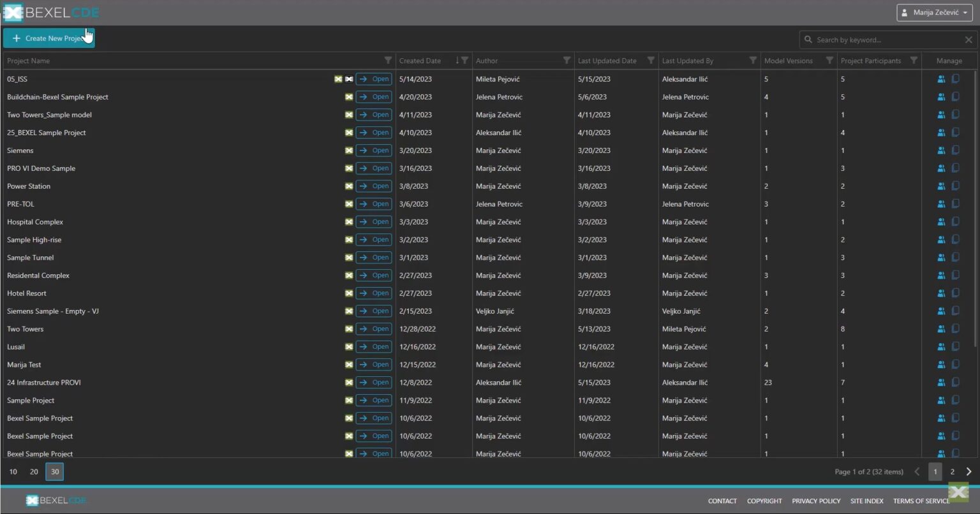Click Create New Project

[48, 38]
